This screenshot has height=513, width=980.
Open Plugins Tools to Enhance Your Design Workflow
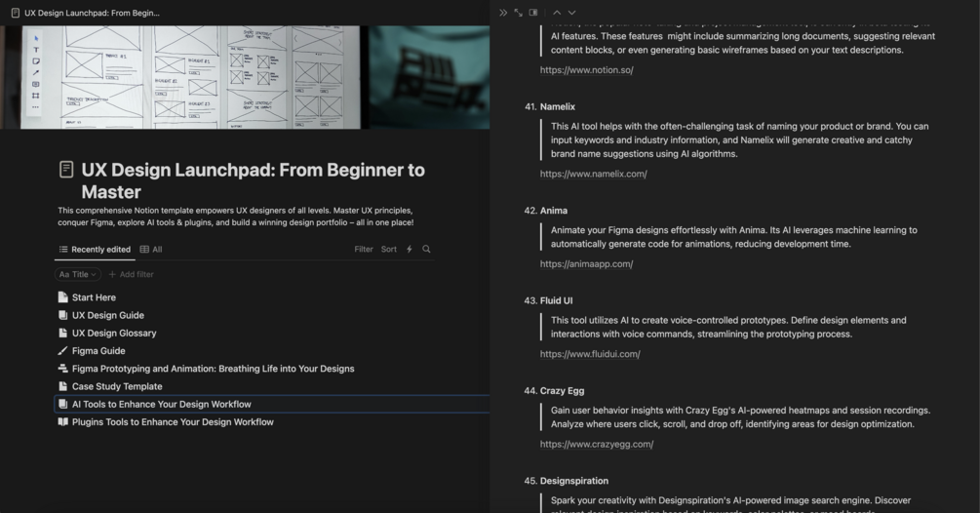coord(174,421)
